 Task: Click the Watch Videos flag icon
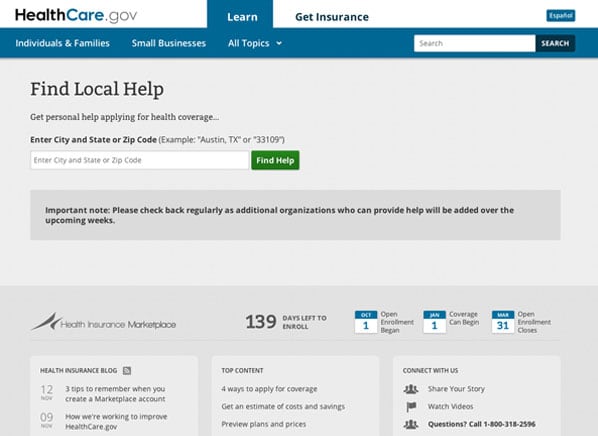tap(411, 407)
